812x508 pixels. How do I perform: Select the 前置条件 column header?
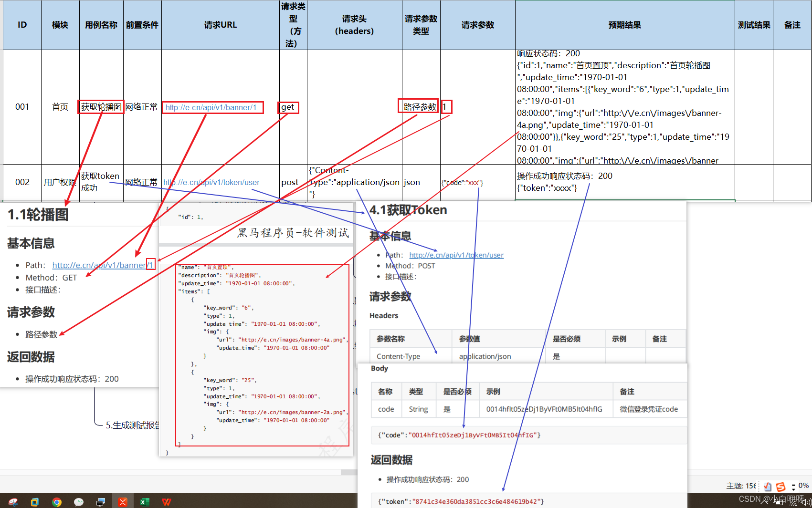coord(142,25)
